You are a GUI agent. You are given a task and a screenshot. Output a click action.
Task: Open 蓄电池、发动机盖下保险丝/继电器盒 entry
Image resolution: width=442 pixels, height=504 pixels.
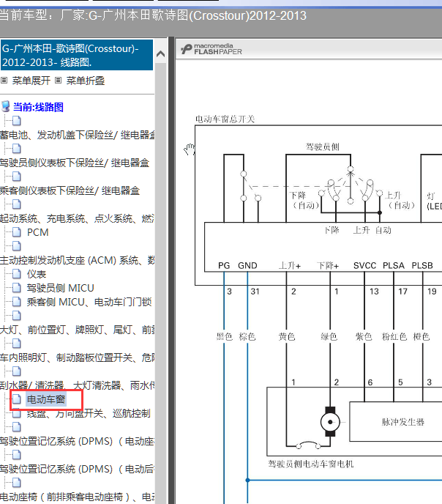[x=77, y=135]
